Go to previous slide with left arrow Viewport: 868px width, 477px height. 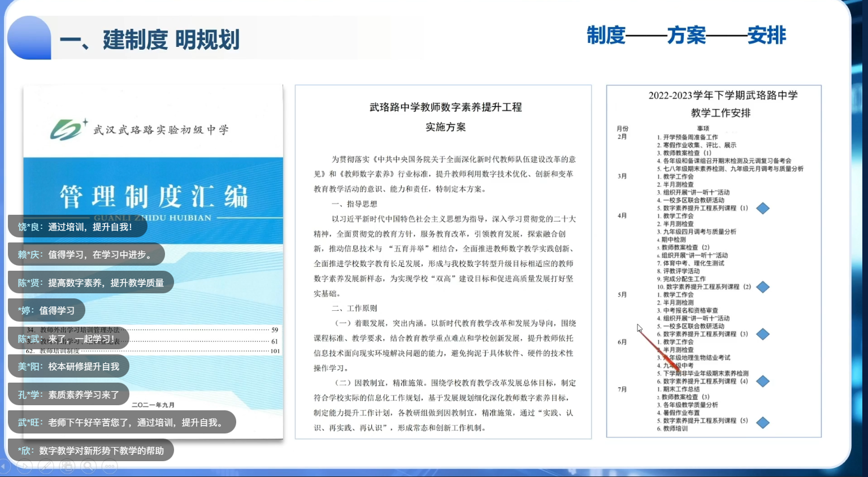click(5, 467)
